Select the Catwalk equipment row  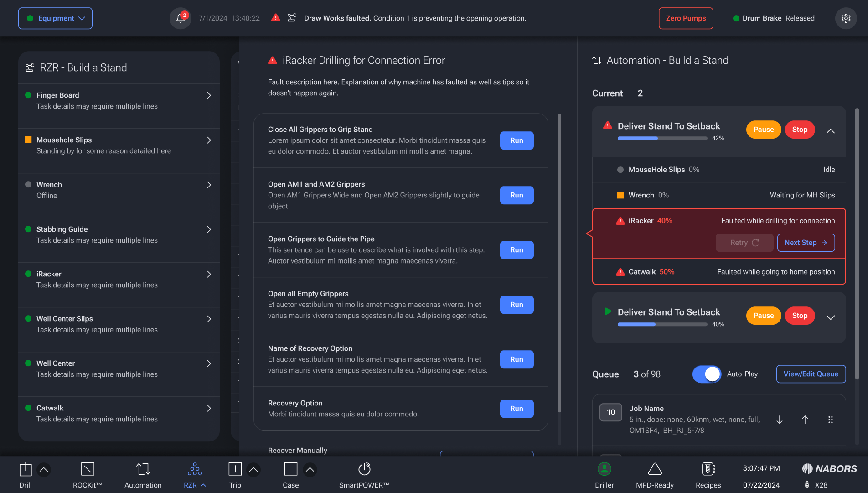(x=119, y=419)
